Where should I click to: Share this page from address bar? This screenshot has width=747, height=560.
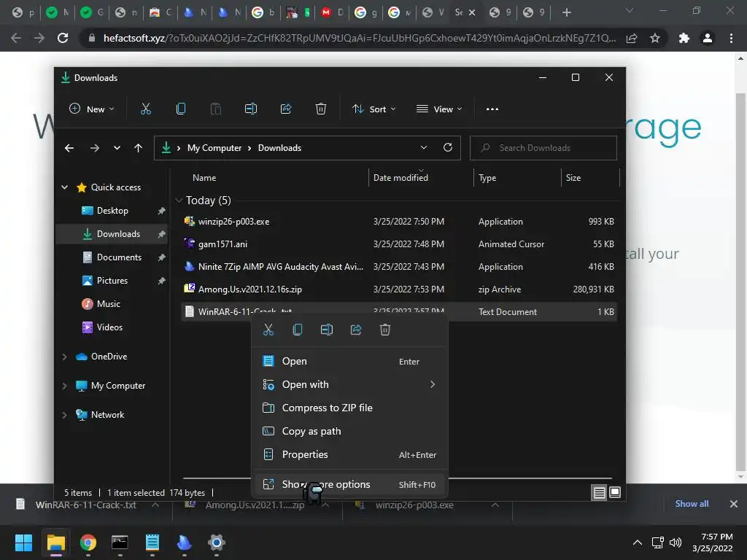click(632, 38)
